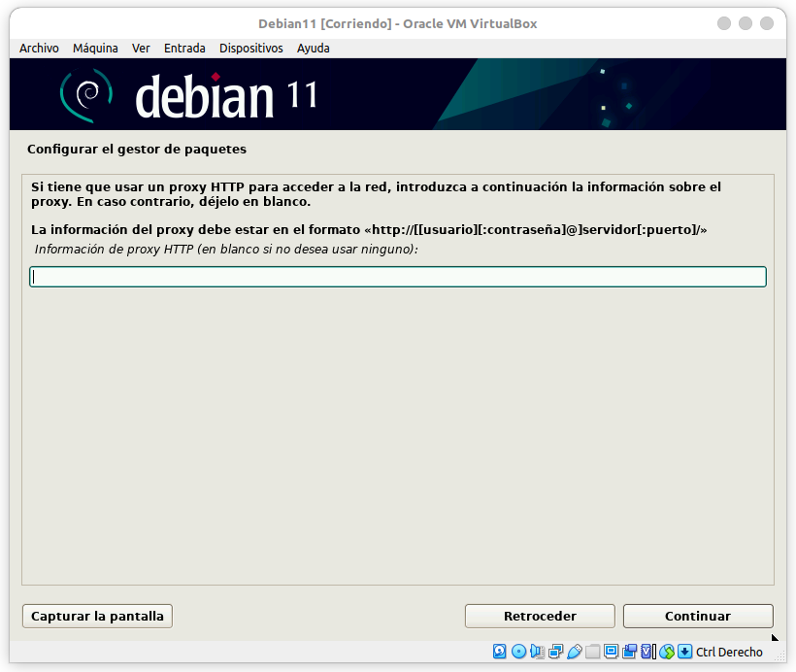Open the Ver menu

(141, 49)
